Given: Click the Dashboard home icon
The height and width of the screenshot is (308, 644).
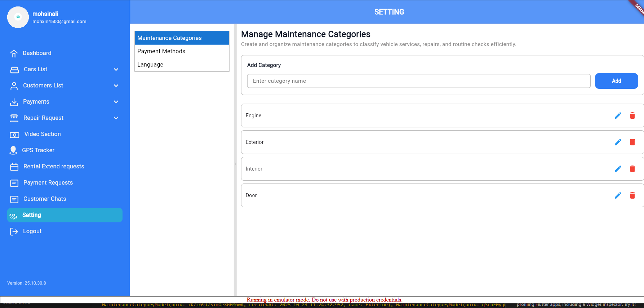Looking at the screenshot, I should point(14,53).
